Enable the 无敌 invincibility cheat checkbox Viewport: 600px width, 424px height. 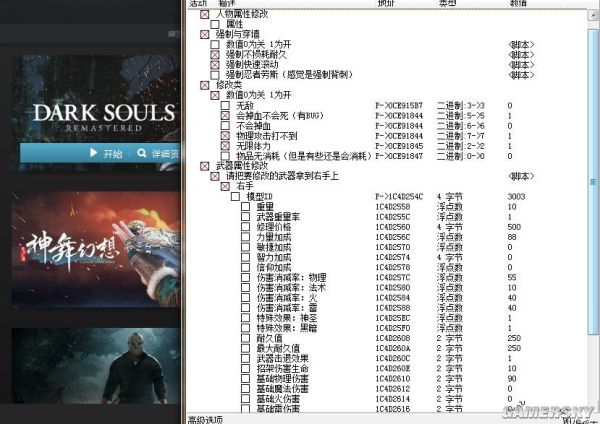[226, 105]
